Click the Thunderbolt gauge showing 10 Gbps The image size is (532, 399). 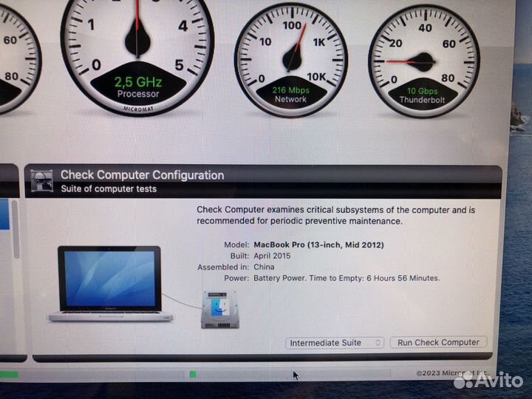[x=424, y=61]
